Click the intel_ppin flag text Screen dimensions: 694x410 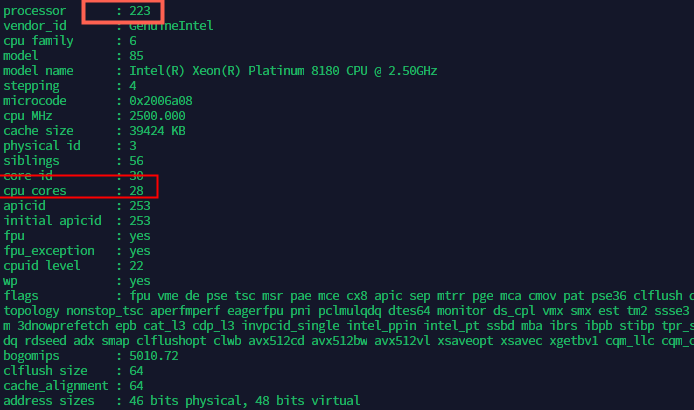[x=382, y=326]
